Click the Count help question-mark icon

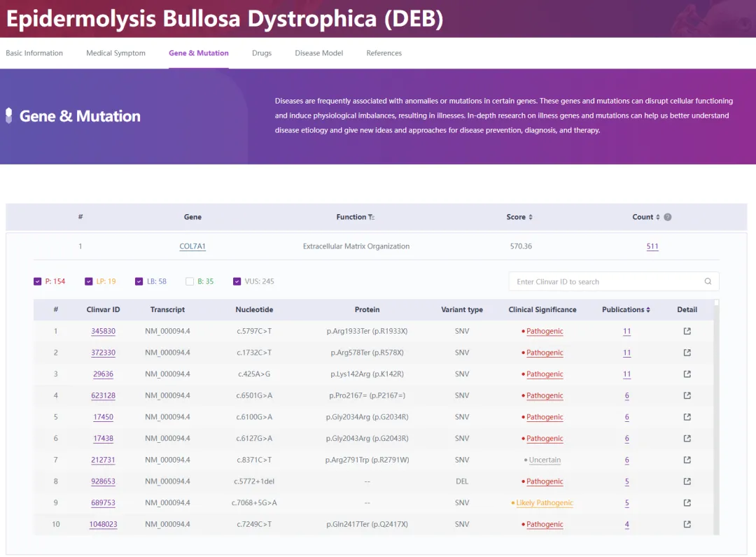coord(668,217)
